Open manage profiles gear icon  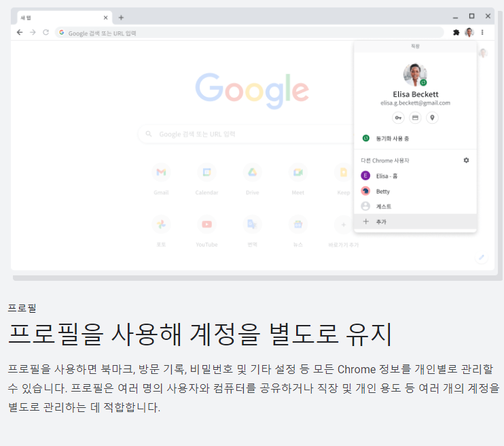point(466,160)
